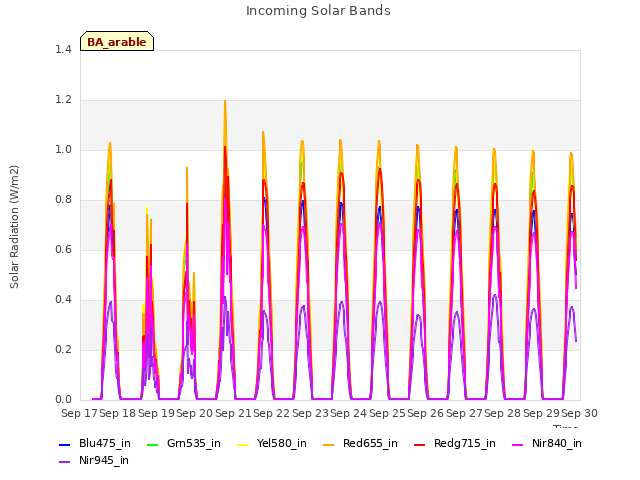This screenshot has width=640, height=480.
Task: Click the blue Blu475_in legend color marker
Action: pyautogui.click(x=64, y=444)
